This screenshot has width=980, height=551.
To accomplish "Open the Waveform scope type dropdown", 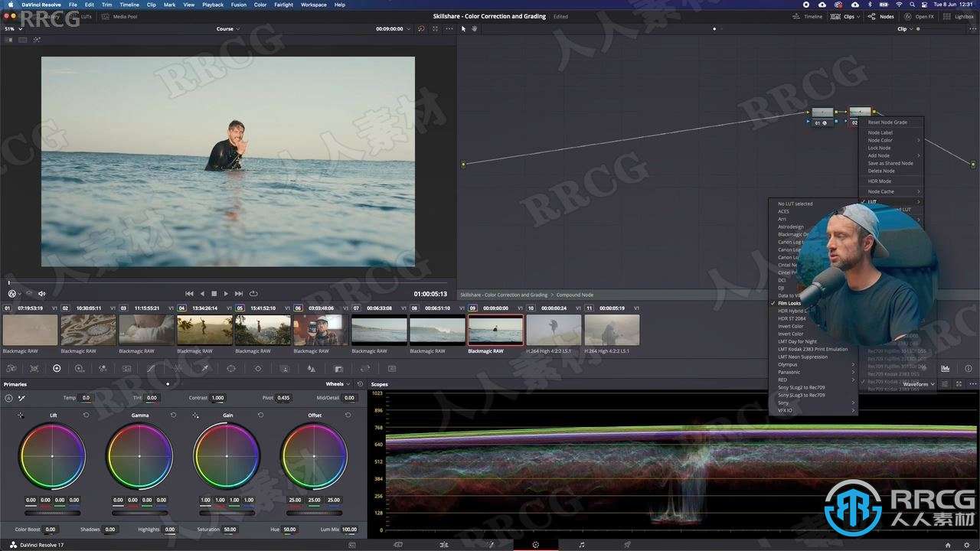I will click(x=918, y=384).
